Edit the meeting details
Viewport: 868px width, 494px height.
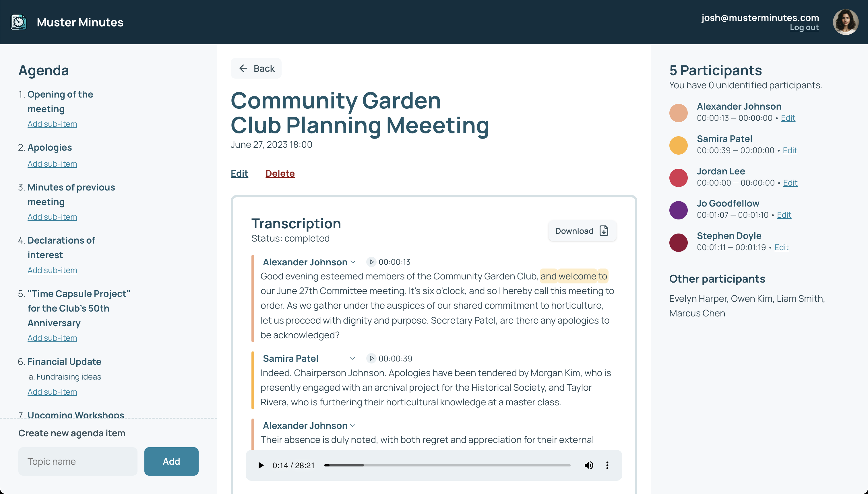[x=239, y=173]
